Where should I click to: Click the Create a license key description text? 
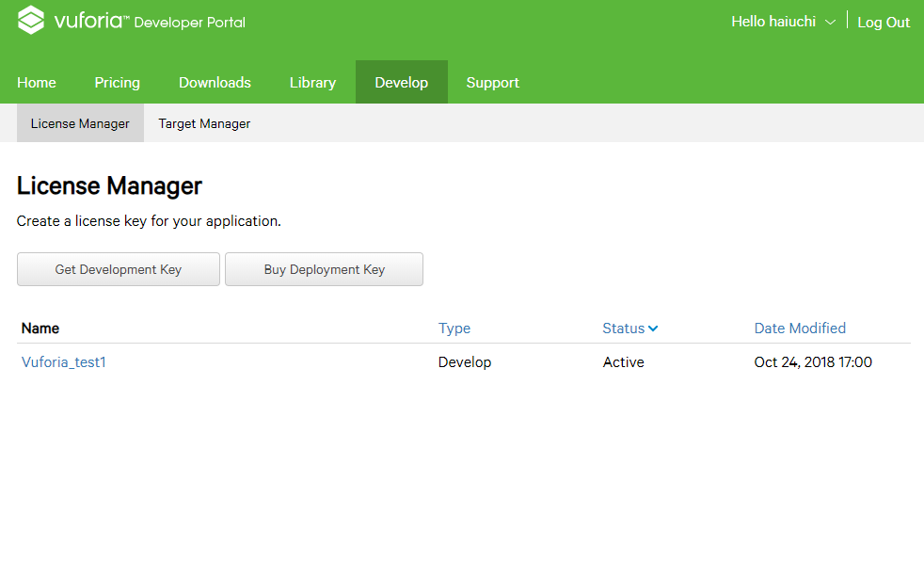click(x=149, y=221)
